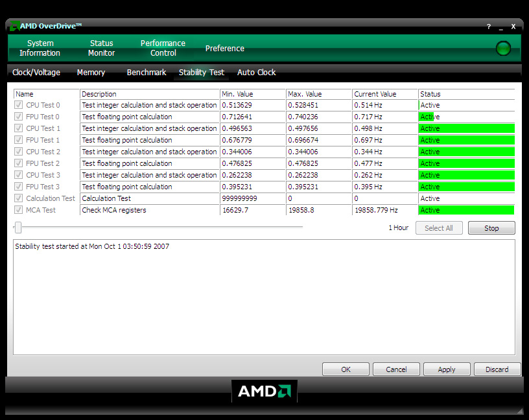Open the Auto Clock tab
This screenshot has width=529, height=420.
(x=256, y=73)
